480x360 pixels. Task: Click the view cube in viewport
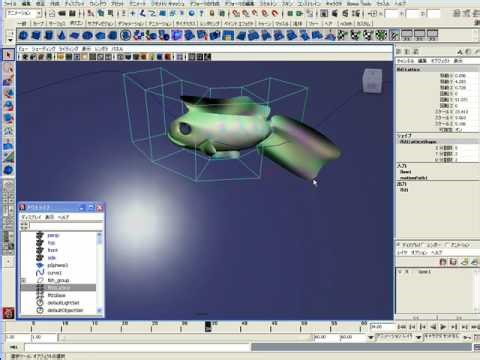coord(372,80)
